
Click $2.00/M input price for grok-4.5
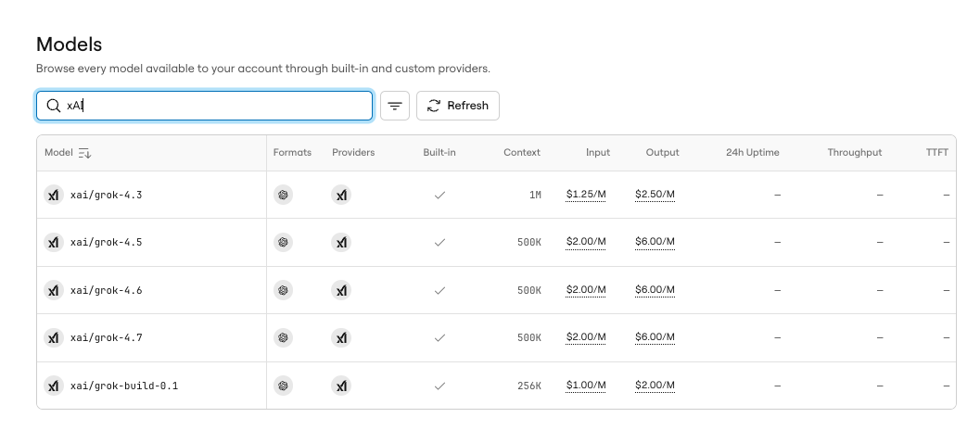click(x=586, y=242)
